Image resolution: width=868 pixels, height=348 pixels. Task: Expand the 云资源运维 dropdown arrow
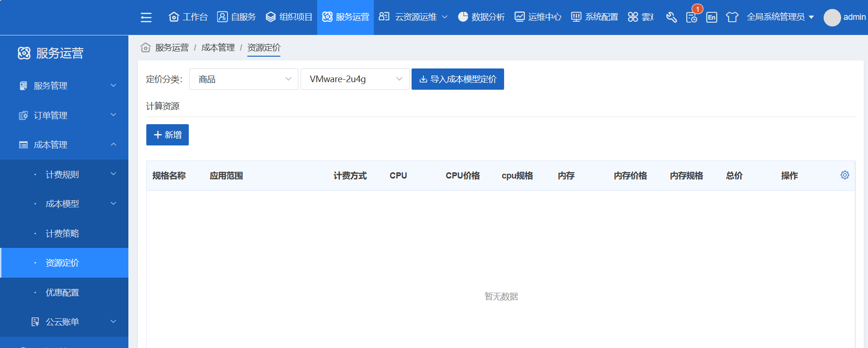(x=445, y=17)
